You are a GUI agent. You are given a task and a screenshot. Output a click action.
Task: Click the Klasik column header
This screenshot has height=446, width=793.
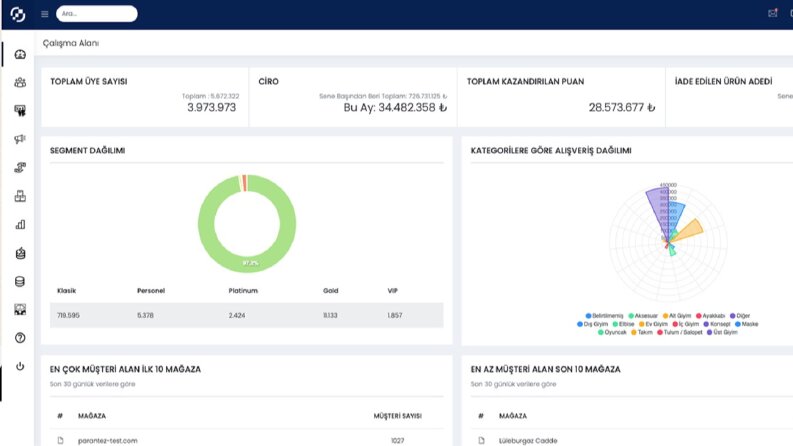click(x=66, y=291)
